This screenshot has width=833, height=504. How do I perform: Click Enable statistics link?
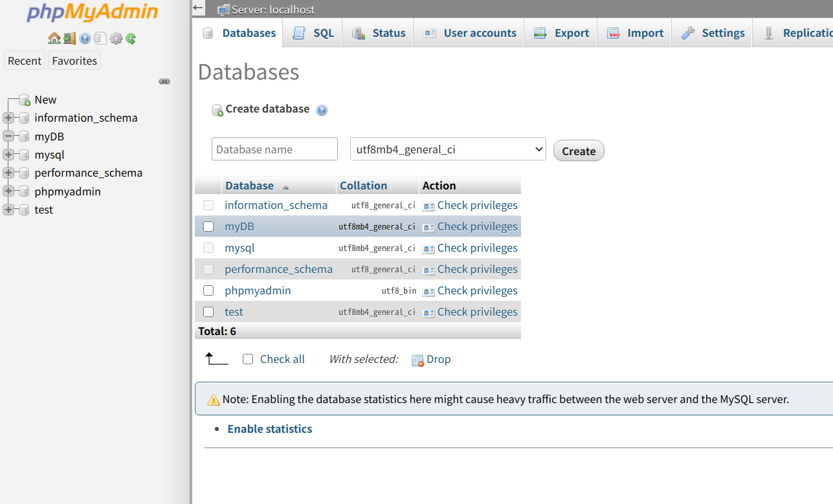(x=269, y=428)
